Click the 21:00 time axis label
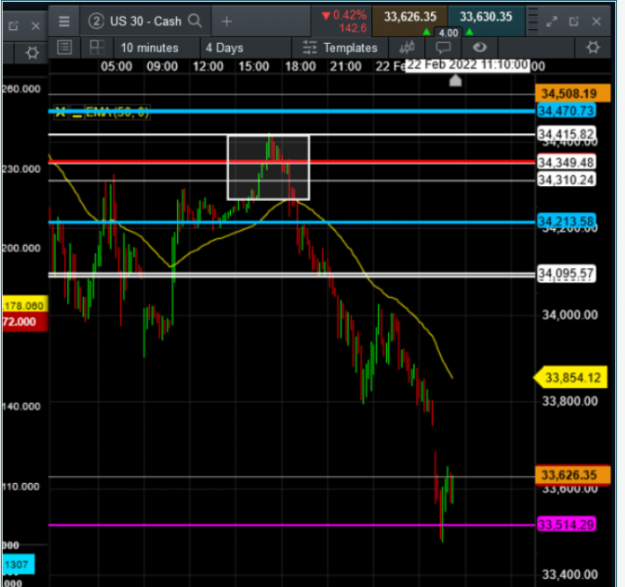The height and width of the screenshot is (587, 625). point(346,67)
